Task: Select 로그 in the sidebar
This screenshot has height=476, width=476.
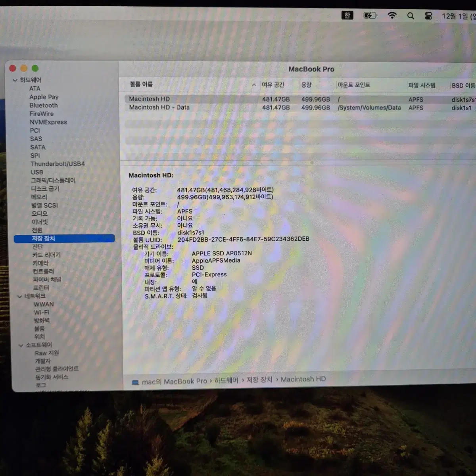Action: 41,385
